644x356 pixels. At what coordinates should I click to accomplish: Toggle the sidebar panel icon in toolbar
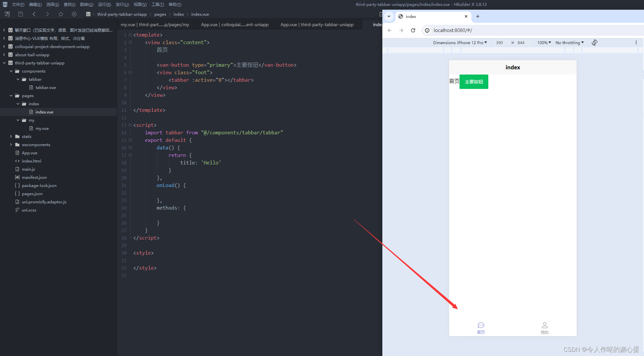click(7, 14)
